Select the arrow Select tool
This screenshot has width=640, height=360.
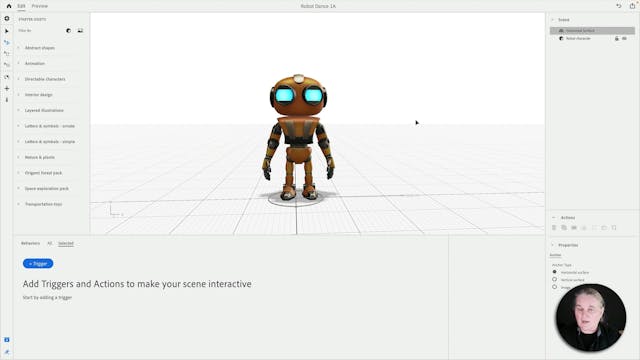pyautogui.click(x=7, y=31)
